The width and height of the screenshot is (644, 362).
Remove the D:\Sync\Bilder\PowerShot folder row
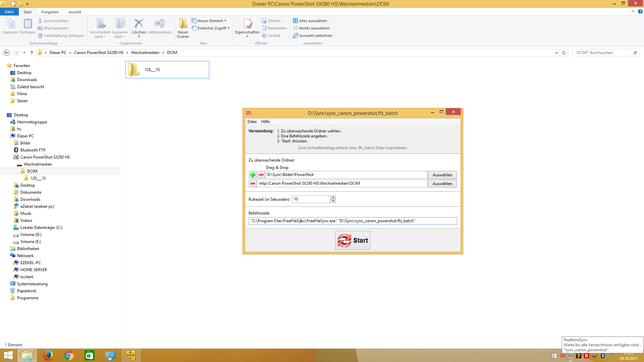[261, 175]
